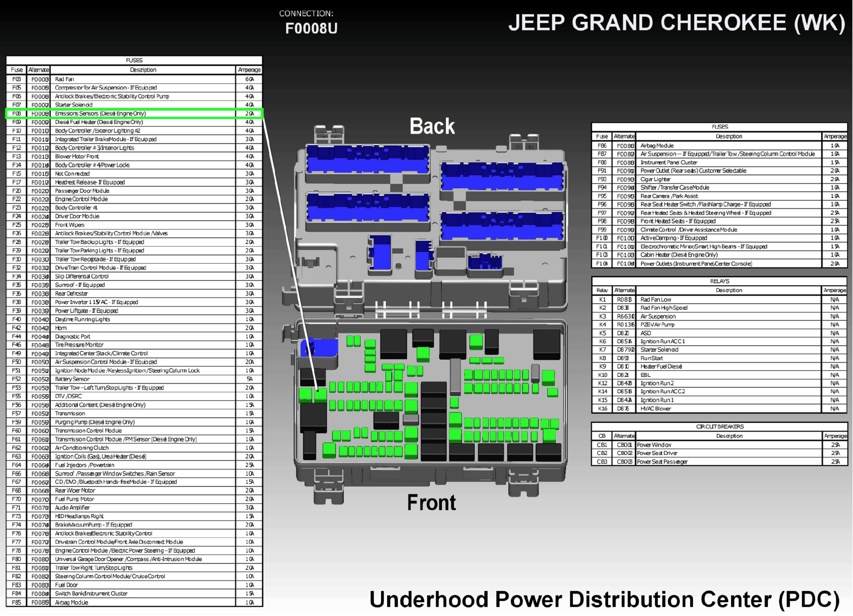Select the "Power Seat Driver" breaker description
The height and width of the screenshot is (616, 853).
(657, 453)
